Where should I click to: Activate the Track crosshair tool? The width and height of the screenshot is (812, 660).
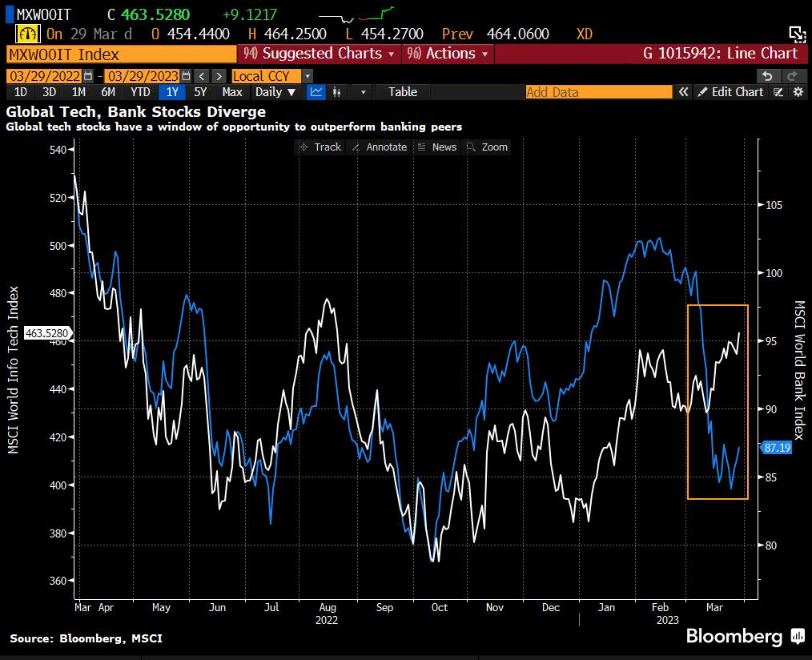[320, 147]
